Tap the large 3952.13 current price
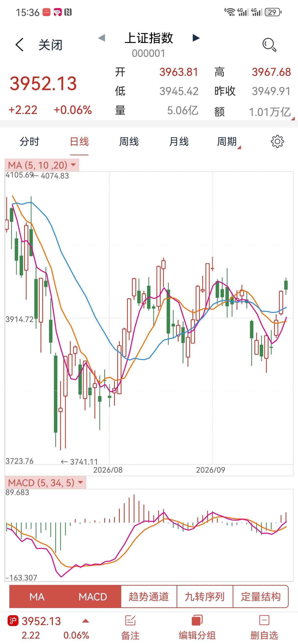Screen dimensions: 298x644 pos(43,83)
